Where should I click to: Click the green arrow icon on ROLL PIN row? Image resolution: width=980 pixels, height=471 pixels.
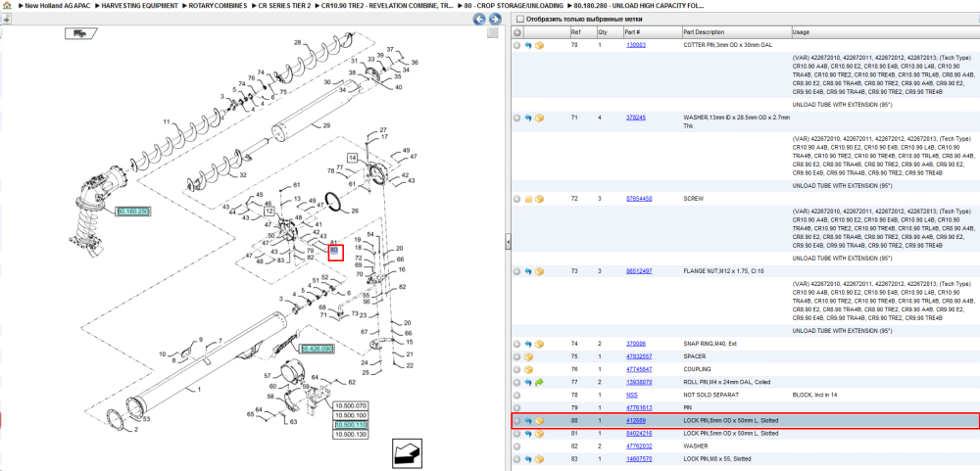539,382
